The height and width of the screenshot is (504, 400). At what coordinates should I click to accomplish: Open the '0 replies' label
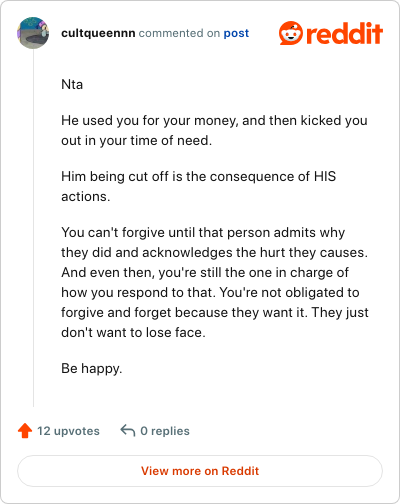[x=165, y=431]
